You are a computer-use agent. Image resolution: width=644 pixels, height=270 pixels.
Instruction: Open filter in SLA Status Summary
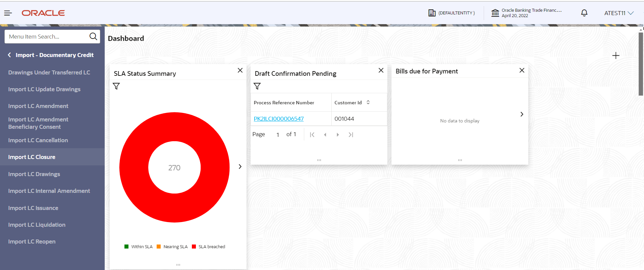(116, 86)
